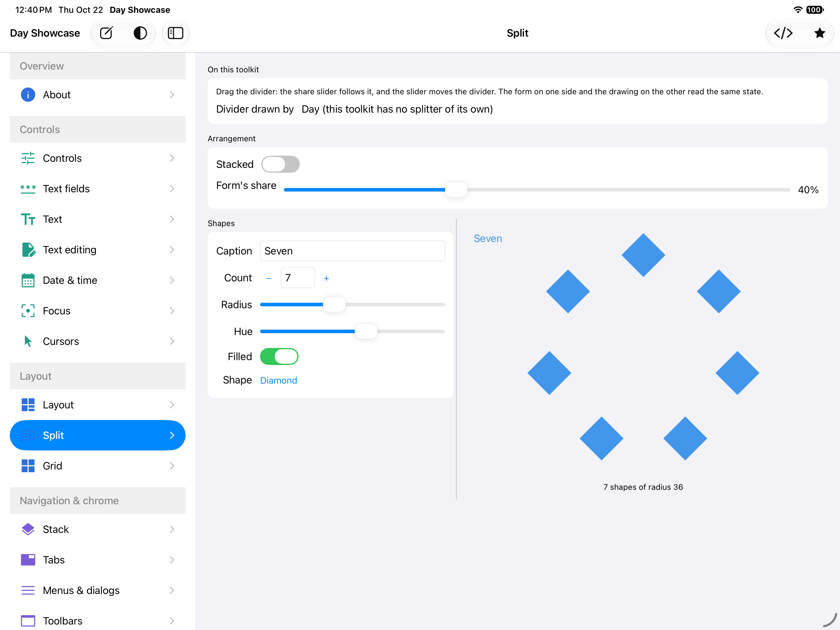Screen dimensions: 840x630
Task: Expand the Text fields row chevron
Action: (172, 189)
